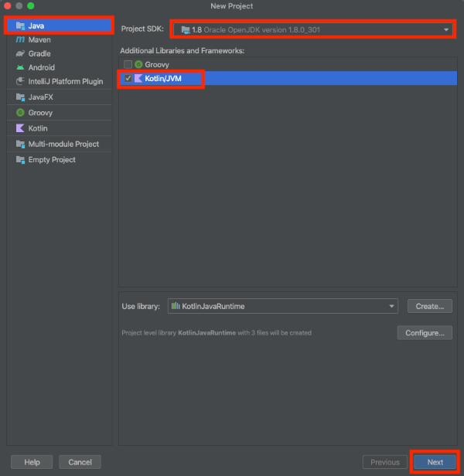The height and width of the screenshot is (476, 464).
Task: Click 'KotlinJavaRuntime' text in library field
Action: click(213, 306)
